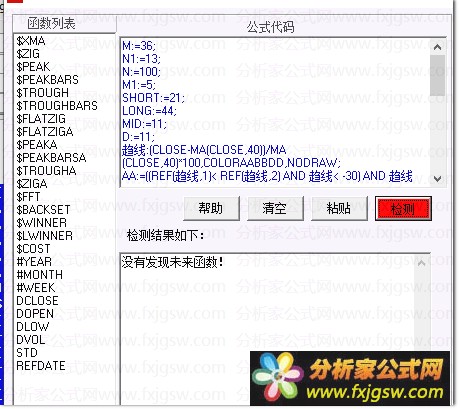Clear the formula with 清空 button
This screenshot has width=460, height=409.
click(x=275, y=208)
